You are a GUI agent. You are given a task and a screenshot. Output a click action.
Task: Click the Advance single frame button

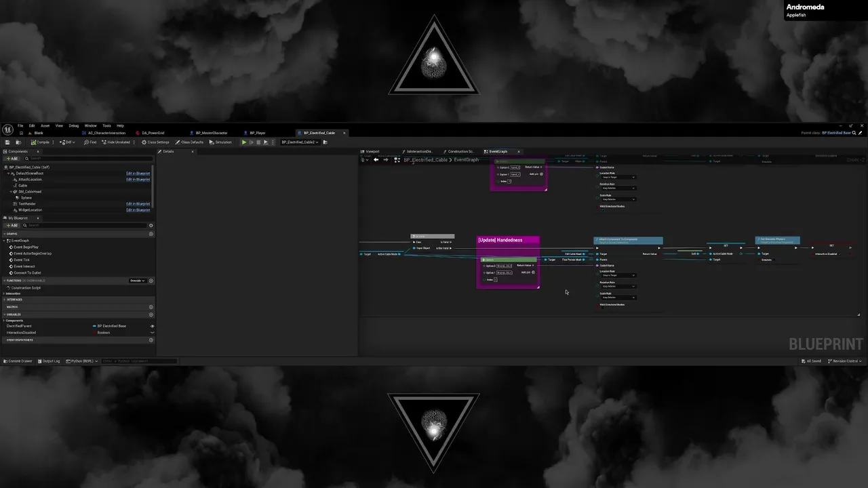pyautogui.click(x=252, y=142)
